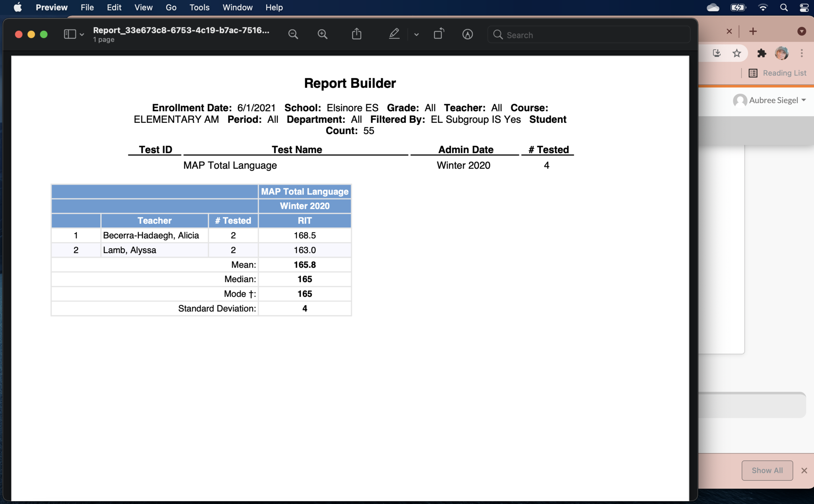Rotate the page with the rotate icon
This screenshot has height=504, width=814.
point(438,34)
